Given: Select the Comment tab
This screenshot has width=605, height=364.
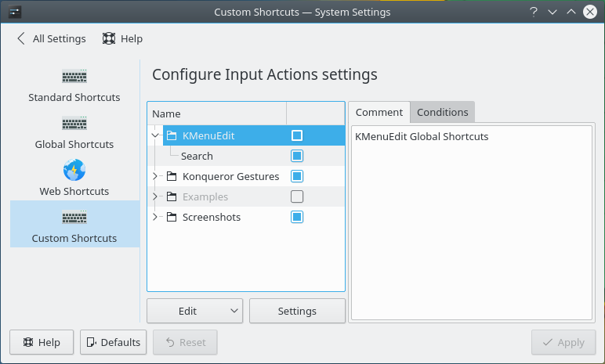Looking at the screenshot, I should click(379, 112).
